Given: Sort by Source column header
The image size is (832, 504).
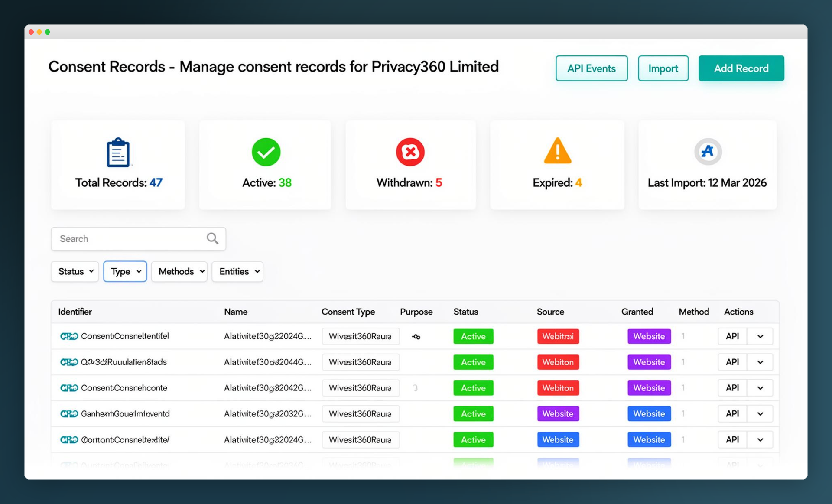Looking at the screenshot, I should point(550,312).
